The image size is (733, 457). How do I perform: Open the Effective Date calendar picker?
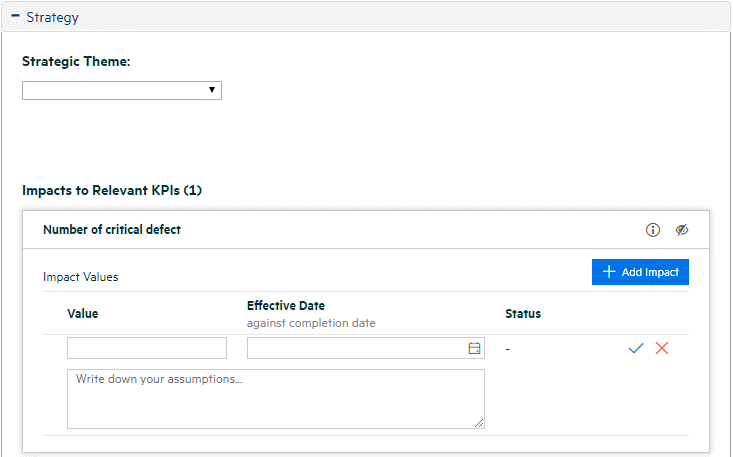point(474,348)
